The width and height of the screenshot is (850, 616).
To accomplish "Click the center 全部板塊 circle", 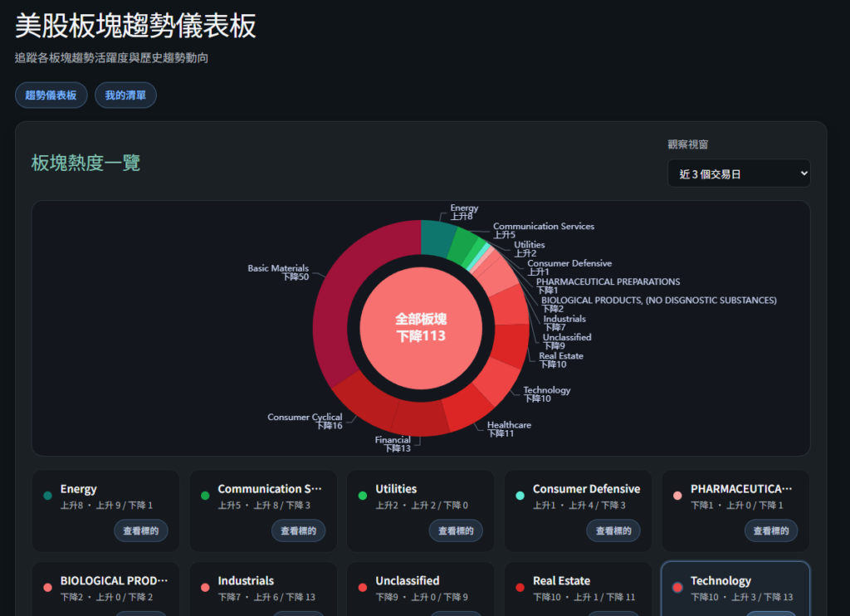I will (x=421, y=328).
